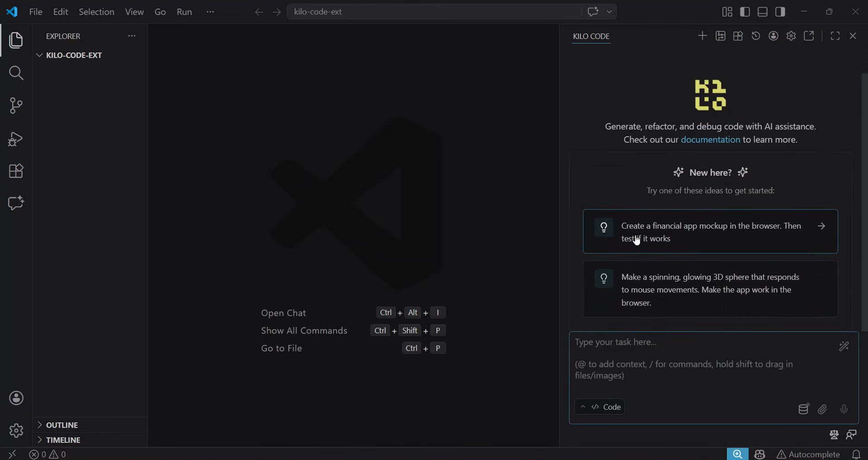Click the codebase indexing database icon
The width and height of the screenshot is (868, 460).
804,409
